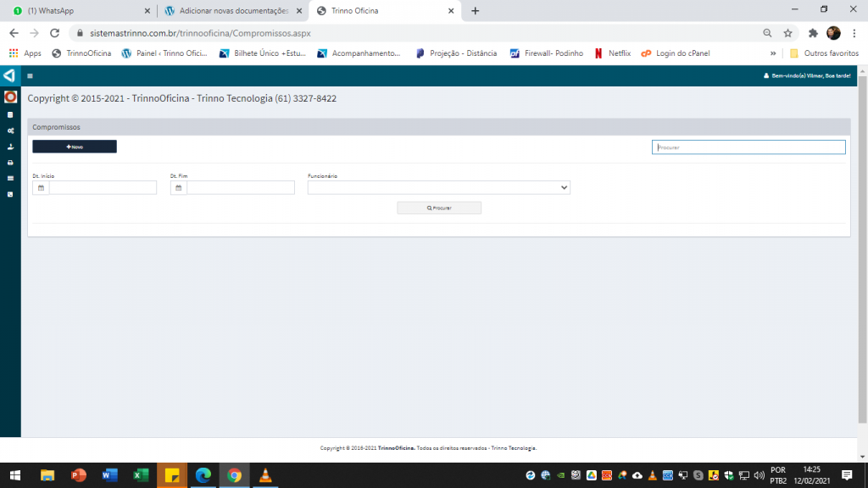868x488 pixels.
Task: Click the volume icon in the tray
Action: pos(759,475)
